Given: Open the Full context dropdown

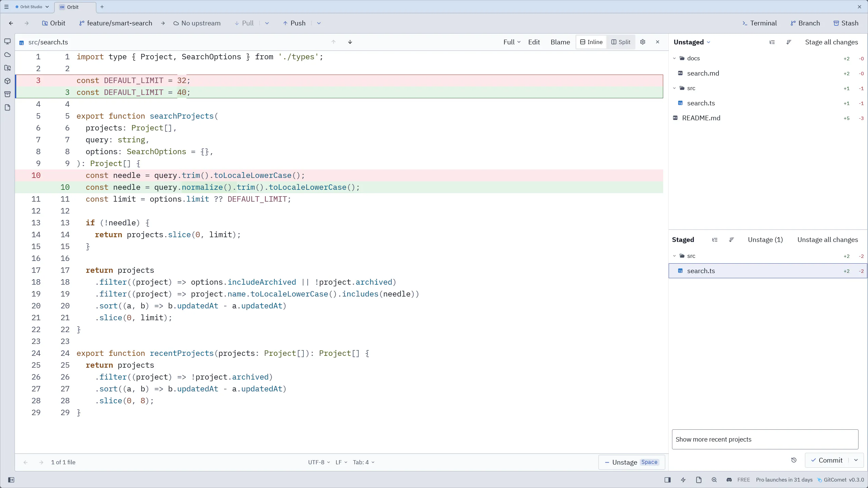Looking at the screenshot, I should [x=512, y=42].
